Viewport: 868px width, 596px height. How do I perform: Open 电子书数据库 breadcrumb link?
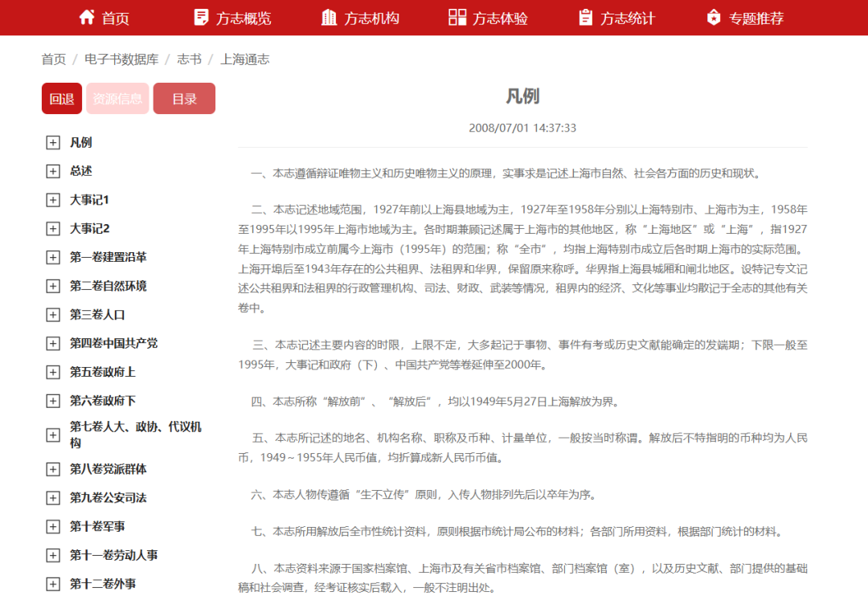(x=121, y=59)
